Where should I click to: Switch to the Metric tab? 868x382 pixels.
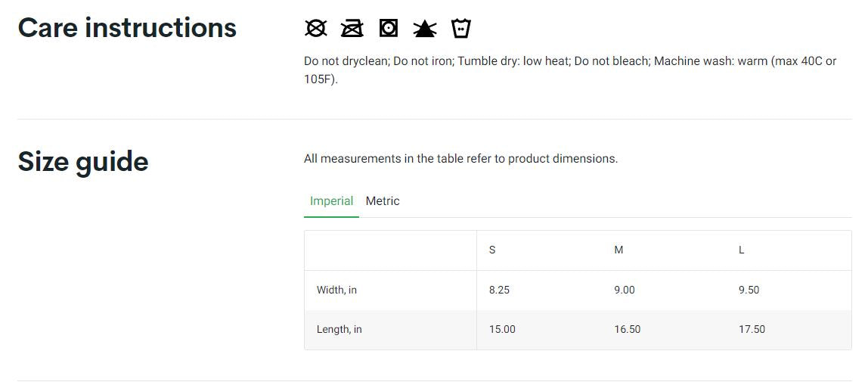[383, 201]
